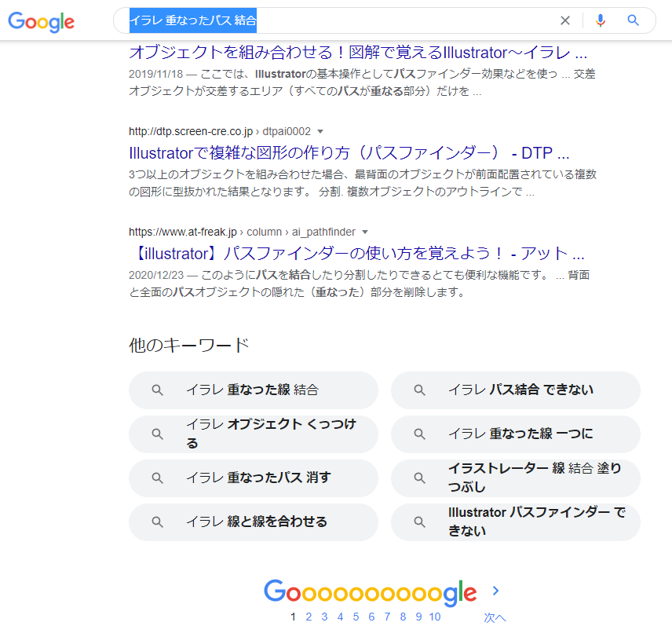Click the next-page chevron arrow icon
The height and width of the screenshot is (637, 672).
pyautogui.click(x=496, y=591)
